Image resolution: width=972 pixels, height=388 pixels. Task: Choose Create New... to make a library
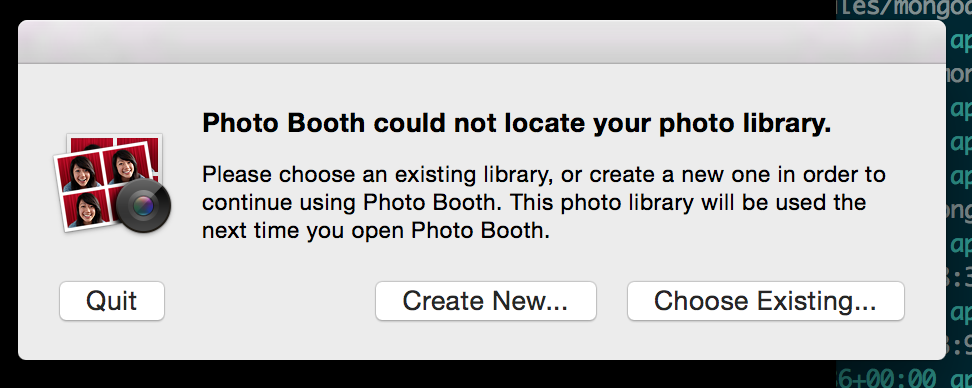click(485, 301)
